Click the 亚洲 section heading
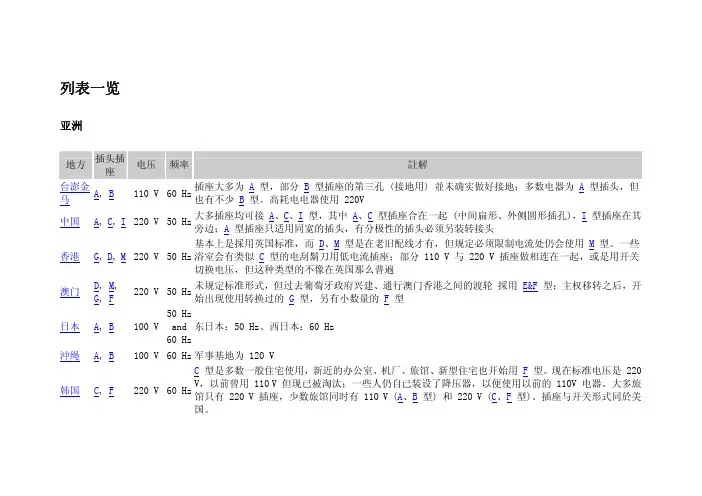Viewport: 702px width, 496px height. point(71,128)
